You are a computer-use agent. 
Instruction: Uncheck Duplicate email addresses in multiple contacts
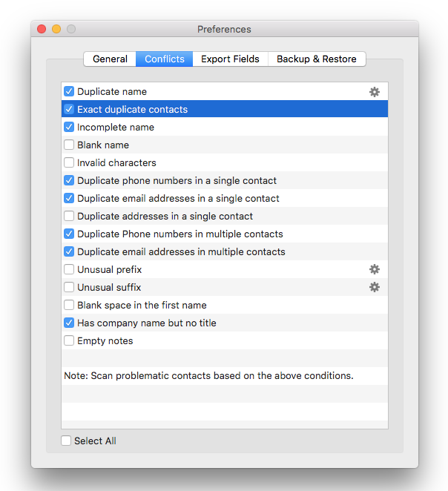tap(69, 252)
